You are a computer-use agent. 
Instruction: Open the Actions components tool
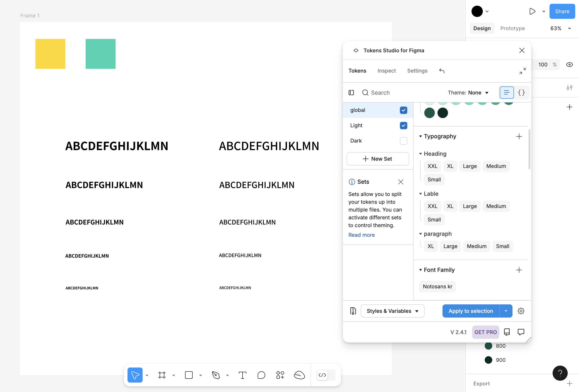(280, 375)
